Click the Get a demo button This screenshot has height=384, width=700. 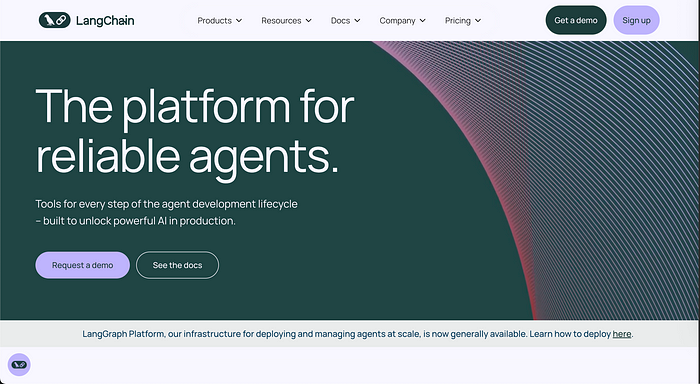[576, 20]
